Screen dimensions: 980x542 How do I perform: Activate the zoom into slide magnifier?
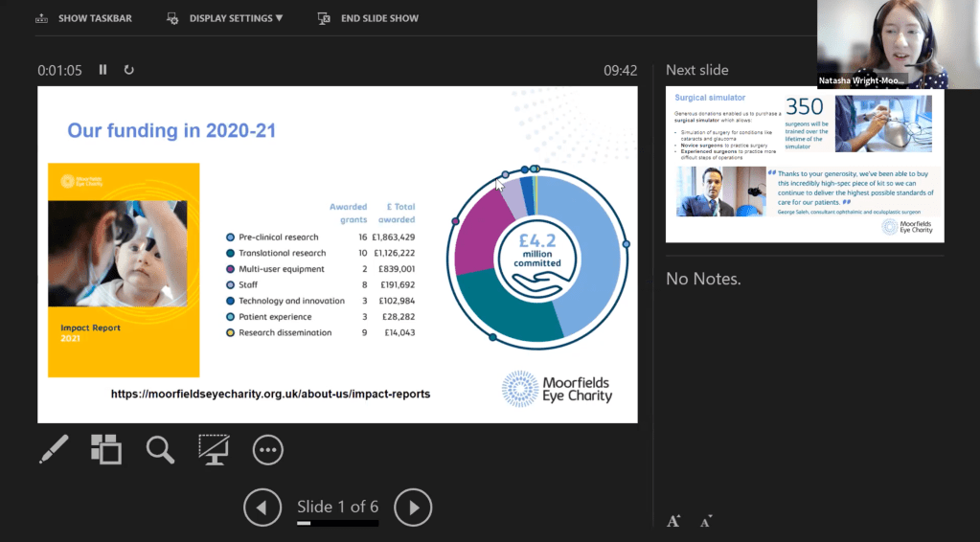coord(160,449)
